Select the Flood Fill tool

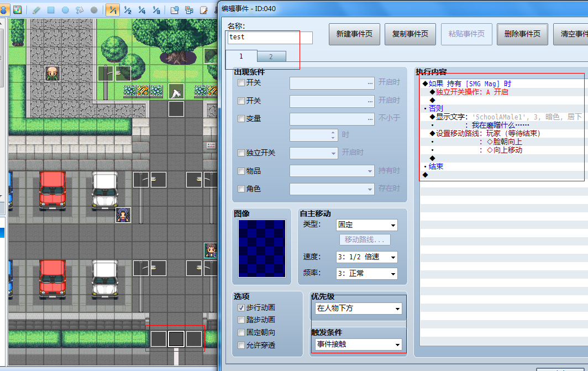[80, 10]
